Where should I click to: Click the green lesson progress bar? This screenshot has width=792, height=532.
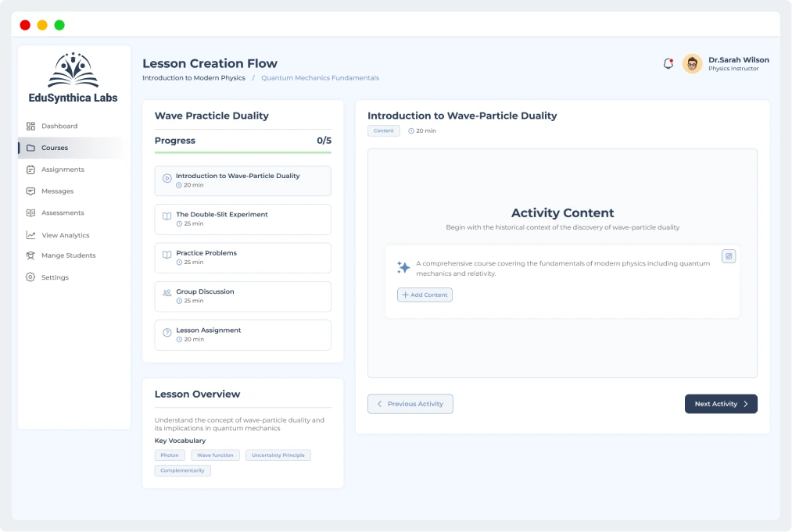tap(242, 152)
